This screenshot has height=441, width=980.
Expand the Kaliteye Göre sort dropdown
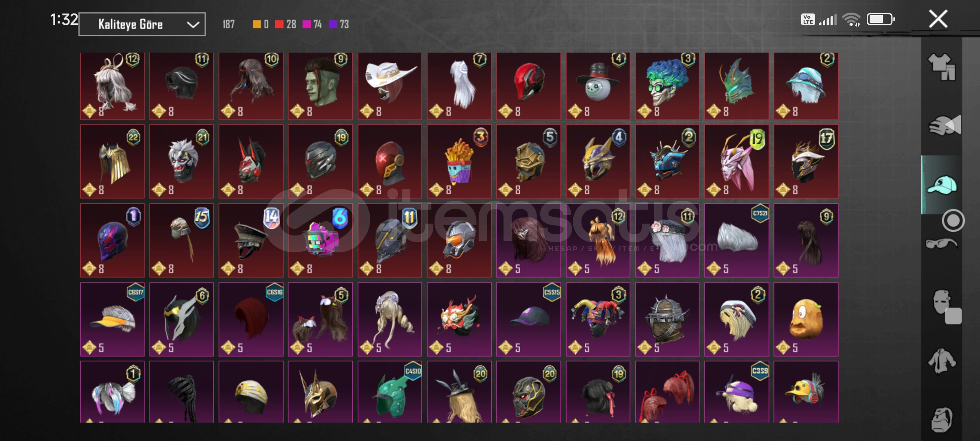[x=142, y=24]
